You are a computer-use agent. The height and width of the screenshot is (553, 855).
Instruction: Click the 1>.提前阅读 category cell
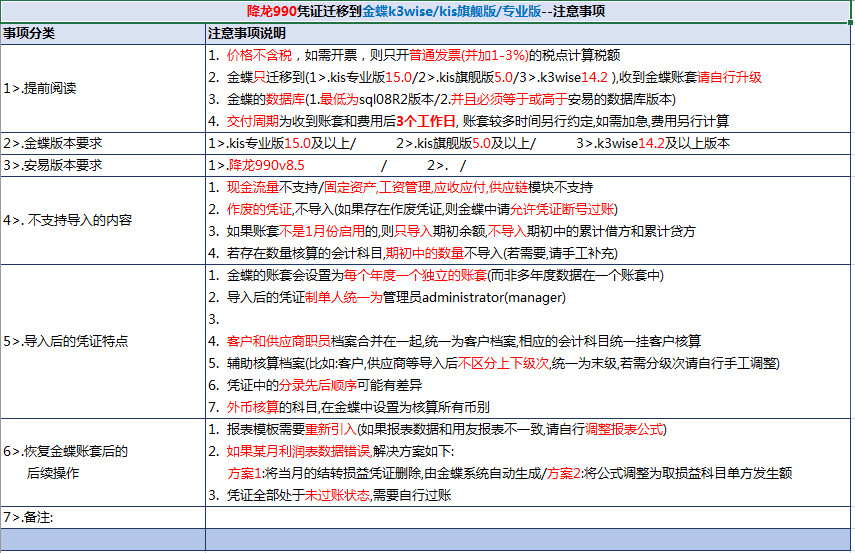(103, 88)
